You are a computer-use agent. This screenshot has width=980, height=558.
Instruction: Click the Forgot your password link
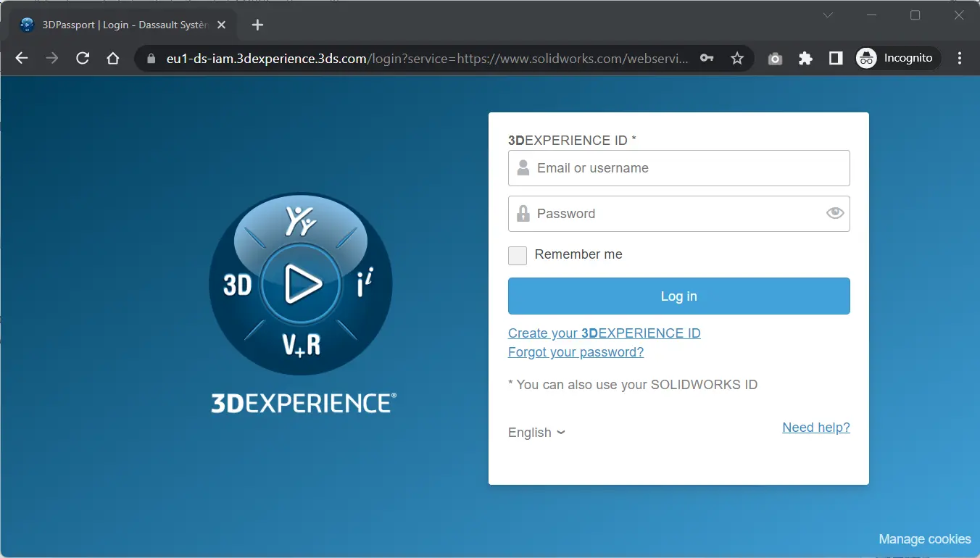click(x=576, y=352)
